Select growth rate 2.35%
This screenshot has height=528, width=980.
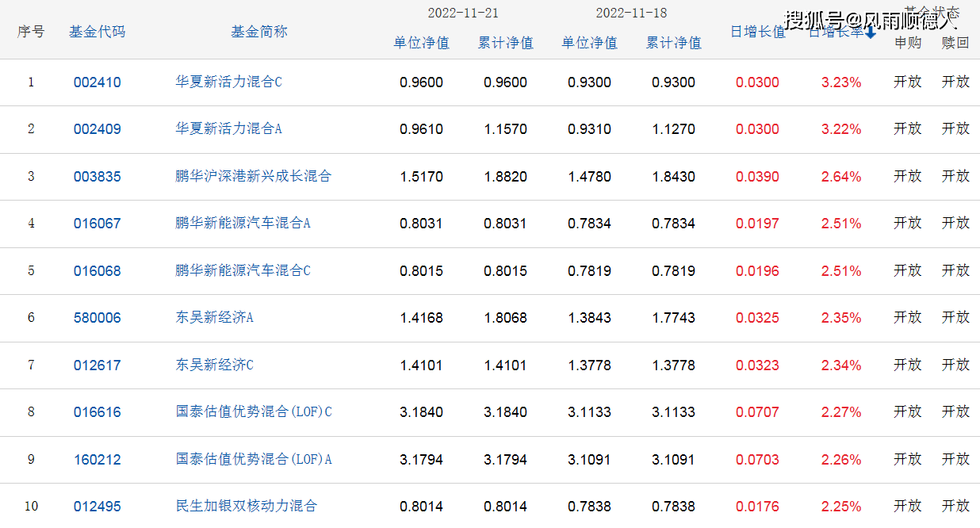click(x=841, y=318)
